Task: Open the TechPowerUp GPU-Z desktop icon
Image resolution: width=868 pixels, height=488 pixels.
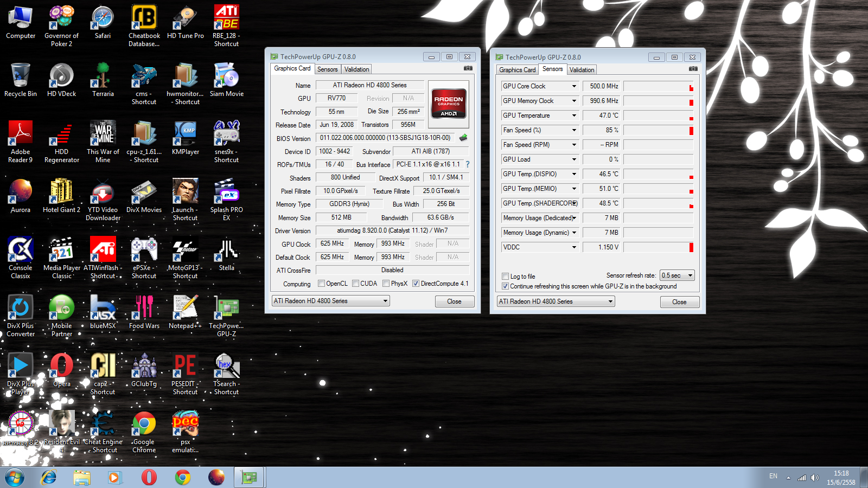Action: pos(227,316)
